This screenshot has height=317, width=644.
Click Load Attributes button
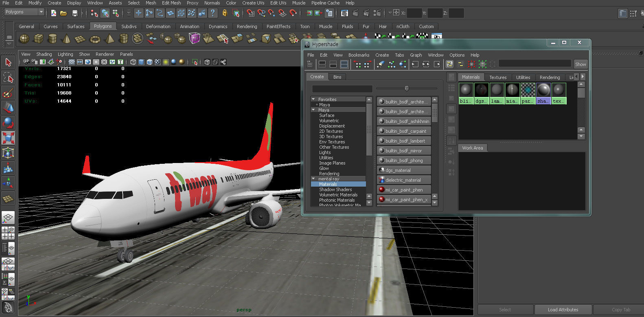pos(563,310)
